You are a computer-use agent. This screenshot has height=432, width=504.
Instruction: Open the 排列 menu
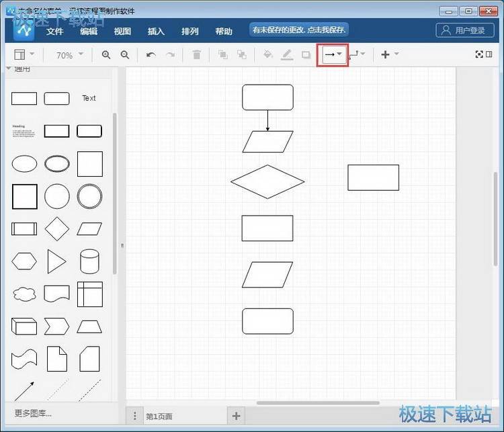point(190,32)
